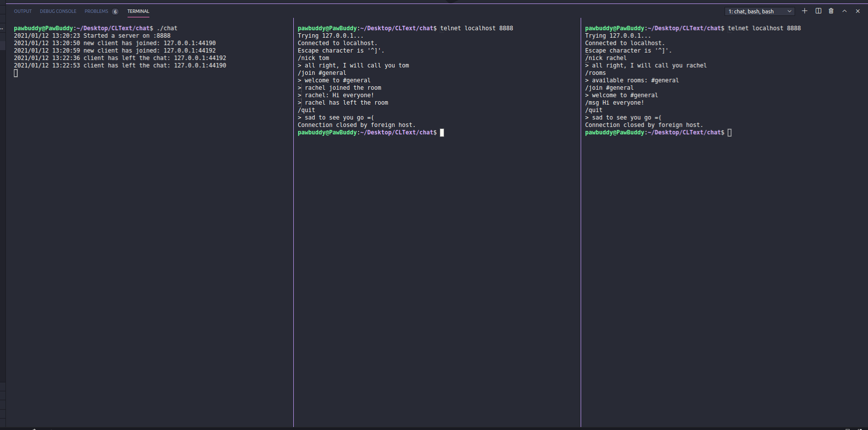
Task: Click the '/msg Hi everyone!' command line
Action: (x=614, y=103)
